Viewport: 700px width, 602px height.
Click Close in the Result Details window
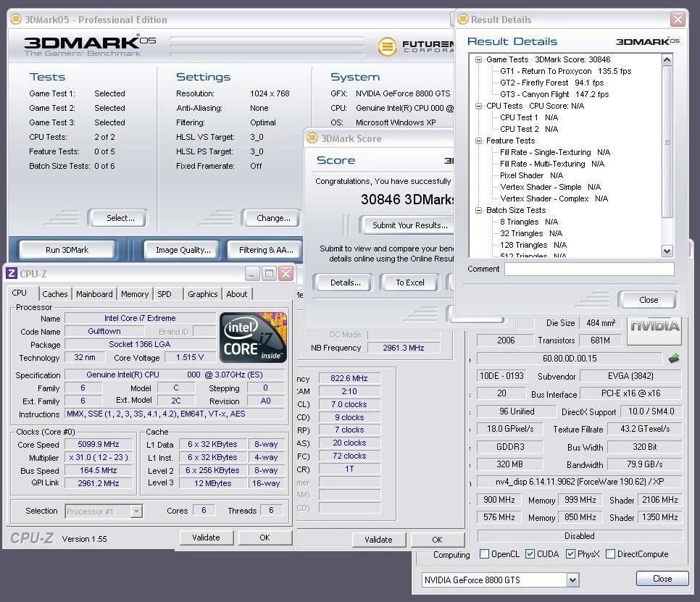click(649, 300)
